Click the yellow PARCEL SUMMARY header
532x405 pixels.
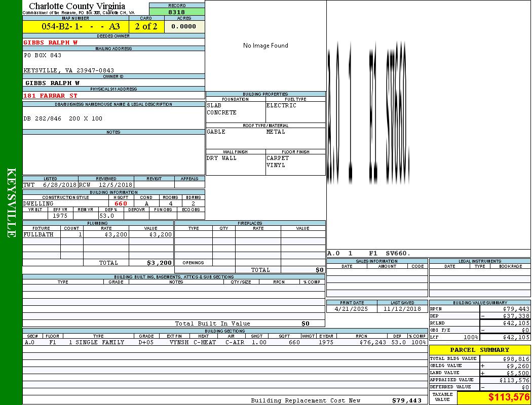(479, 350)
